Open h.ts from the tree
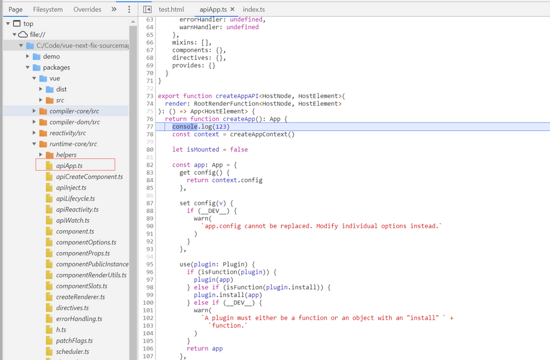 click(61, 329)
